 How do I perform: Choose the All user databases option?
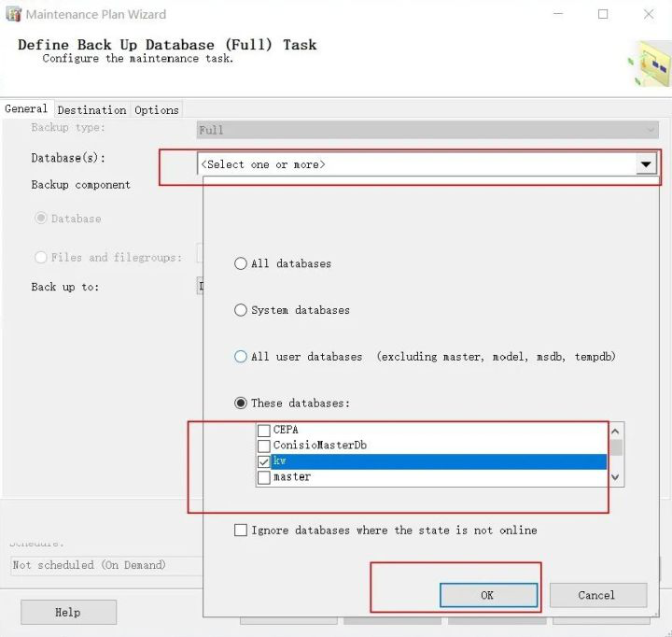point(241,357)
